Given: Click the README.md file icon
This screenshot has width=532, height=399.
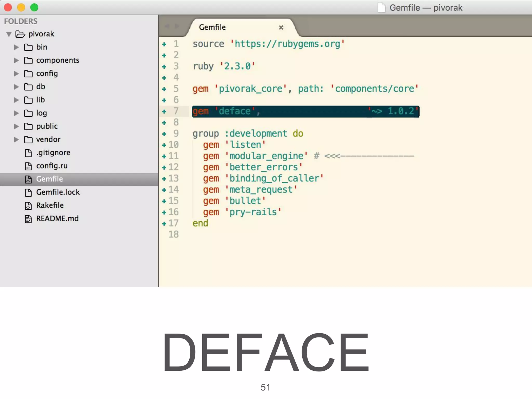Looking at the screenshot, I should click(28, 219).
